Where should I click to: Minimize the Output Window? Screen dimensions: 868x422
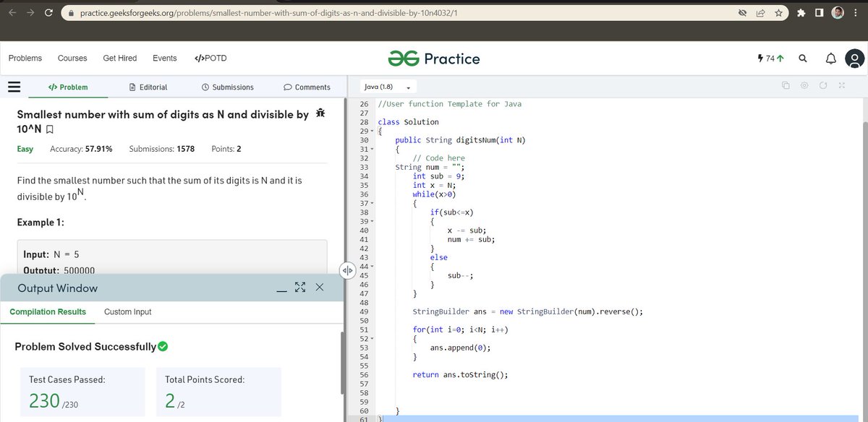click(281, 289)
